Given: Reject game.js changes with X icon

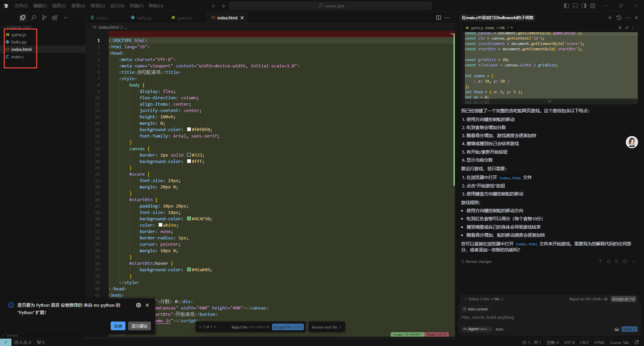Looking at the screenshot, I should point(620,28).
